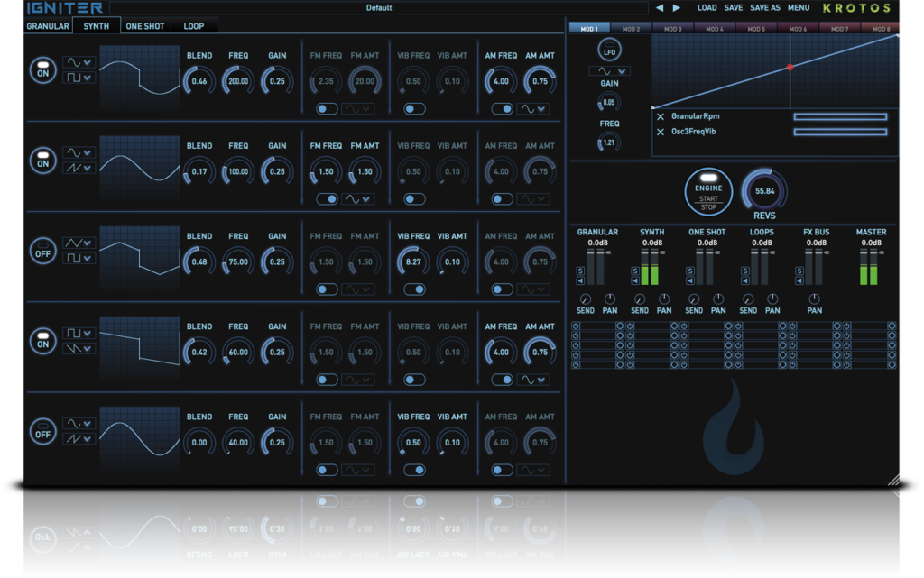Mute the GRANULAR mixer channel

click(580, 280)
